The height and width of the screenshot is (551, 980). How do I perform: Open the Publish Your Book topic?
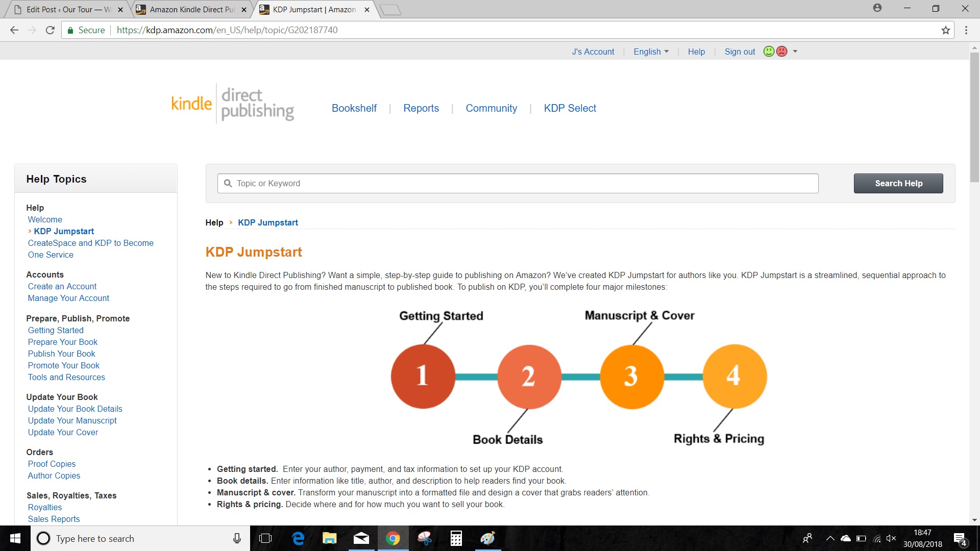61,354
